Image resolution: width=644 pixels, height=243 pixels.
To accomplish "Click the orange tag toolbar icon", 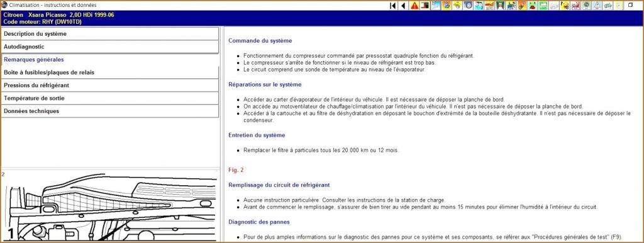I will [521, 6].
